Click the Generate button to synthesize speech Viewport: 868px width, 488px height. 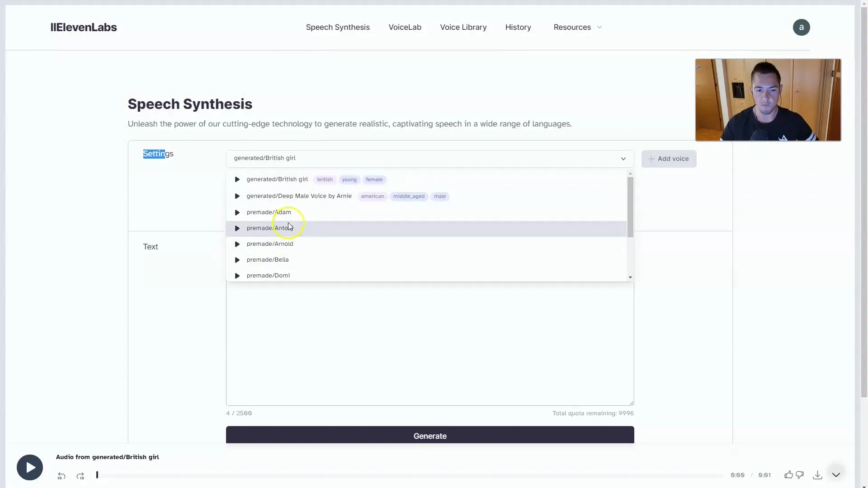pos(430,436)
